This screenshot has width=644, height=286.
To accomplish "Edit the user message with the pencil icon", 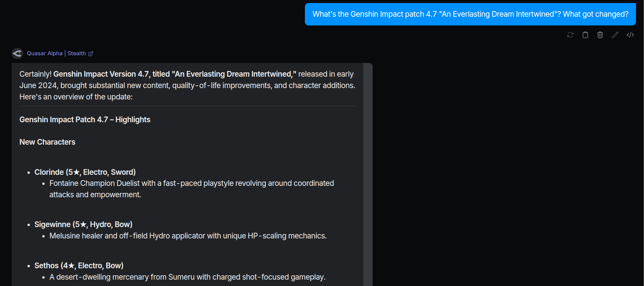I will pyautogui.click(x=615, y=35).
